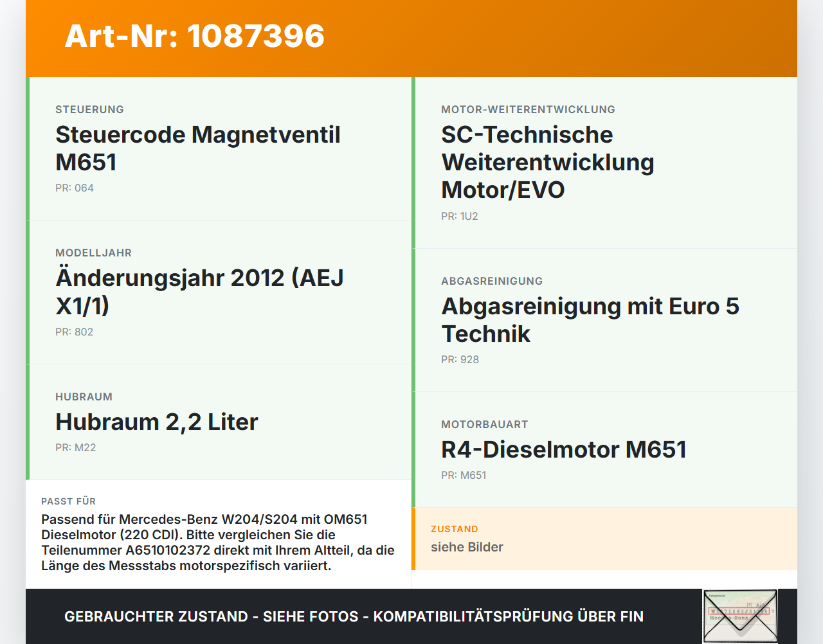Click the MOTOR-WEITERENTWICKLUNG category label
The height and width of the screenshot is (644, 823).
(529, 110)
